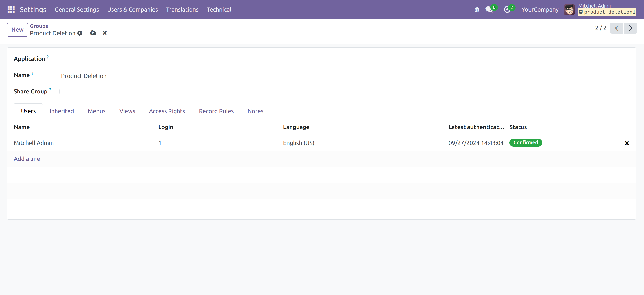The image size is (644, 295).
Task: Click the debug bug icon
Action: pyautogui.click(x=477, y=9)
